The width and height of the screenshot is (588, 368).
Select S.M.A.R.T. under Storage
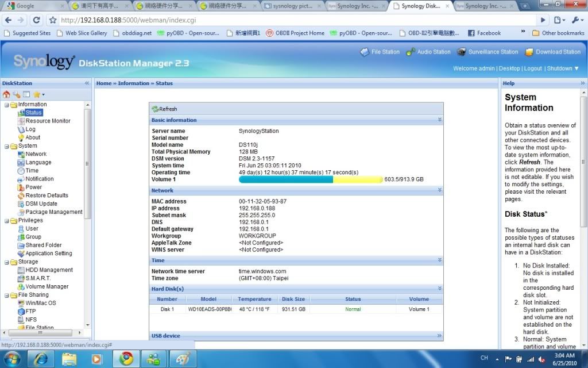[x=38, y=278]
